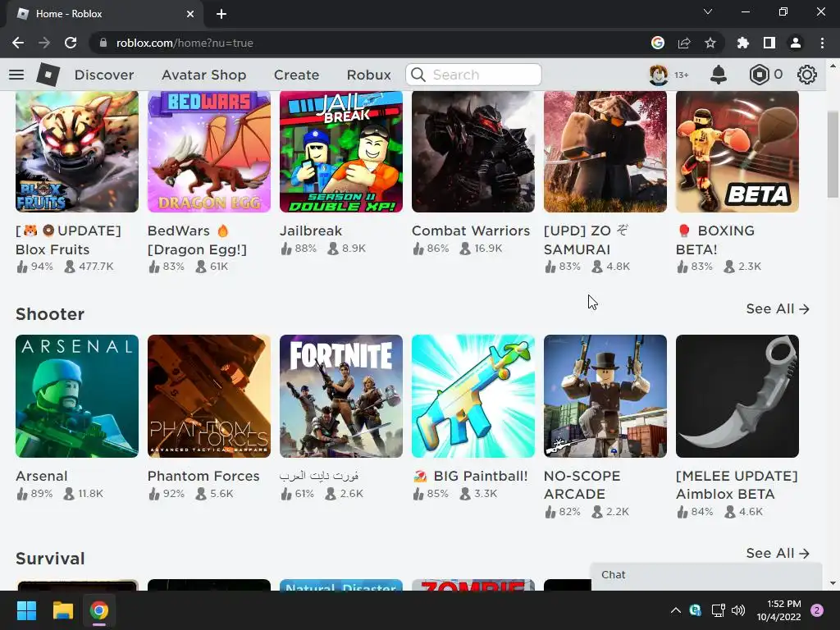View site information padlock icon

[103, 43]
